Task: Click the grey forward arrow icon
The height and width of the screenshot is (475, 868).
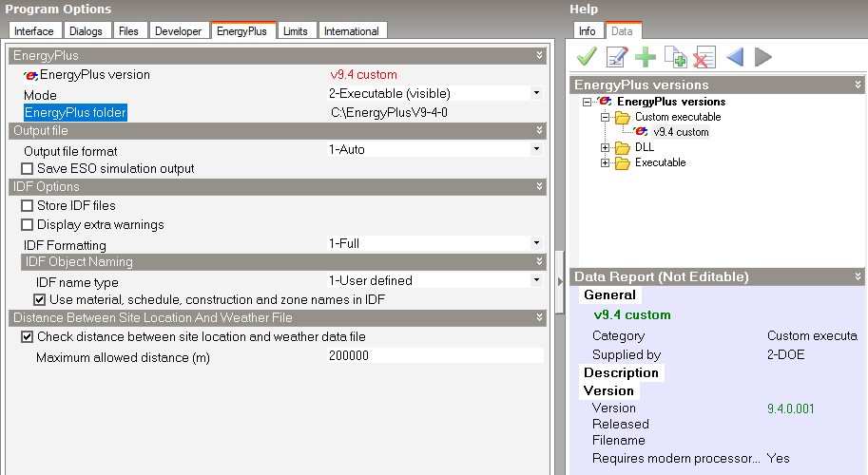Action: click(762, 58)
